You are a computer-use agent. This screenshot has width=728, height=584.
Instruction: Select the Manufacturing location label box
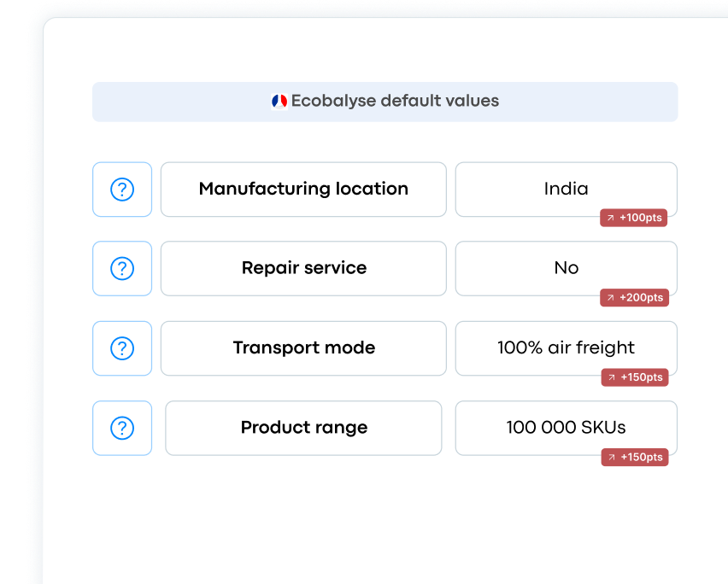tap(303, 190)
